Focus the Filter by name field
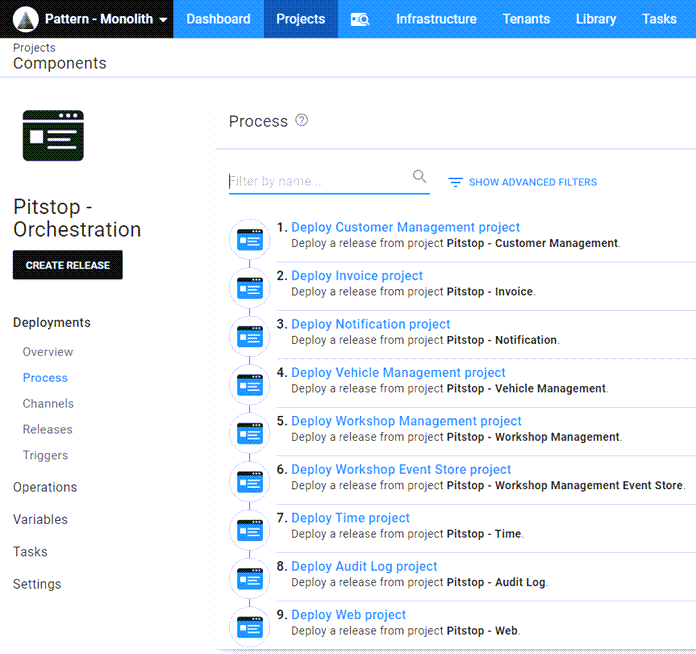The height and width of the screenshot is (654, 696). pos(318,181)
